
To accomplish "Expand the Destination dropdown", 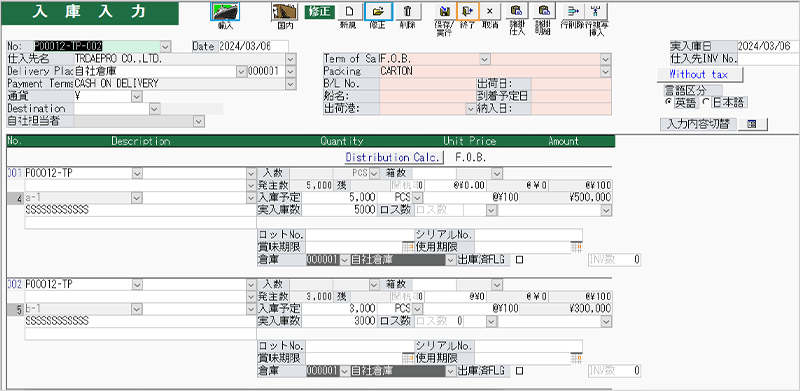I will [155, 109].
